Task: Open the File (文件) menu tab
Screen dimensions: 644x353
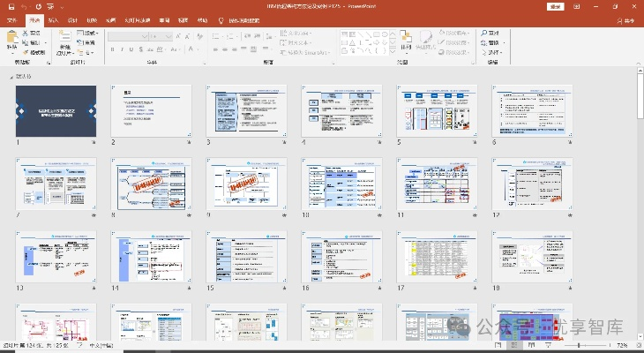Action: 11,19
